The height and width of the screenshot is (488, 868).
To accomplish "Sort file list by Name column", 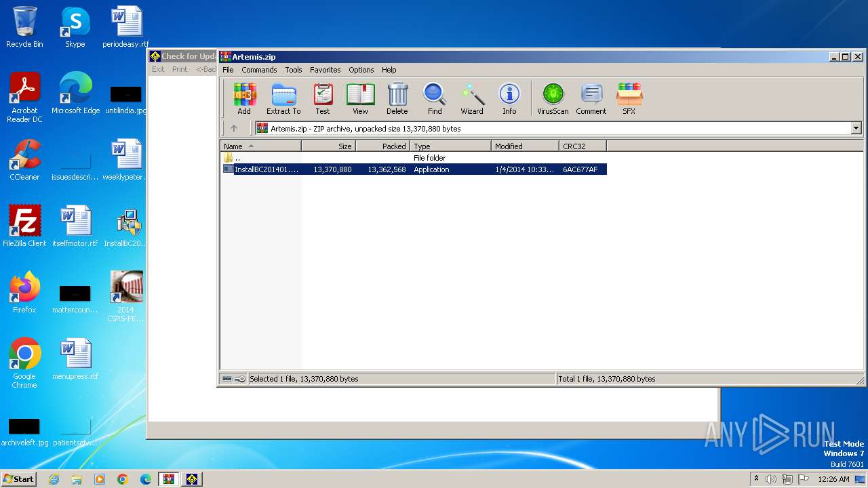I will point(260,146).
